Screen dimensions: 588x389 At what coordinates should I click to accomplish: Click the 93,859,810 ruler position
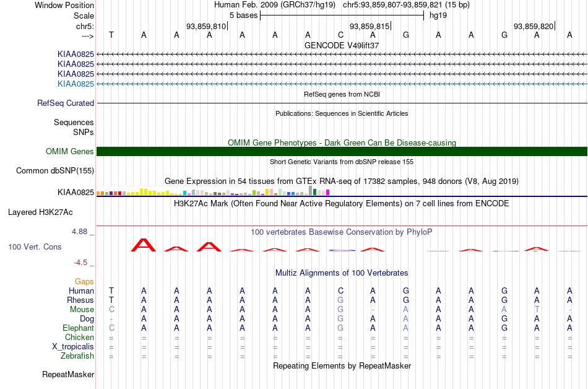[x=206, y=26]
